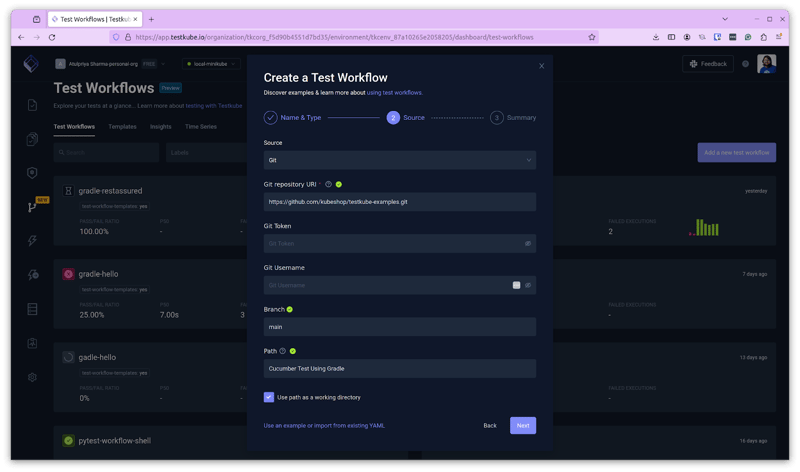Switch to the Time Series tab
Screen dimensions: 800x472
(201, 127)
